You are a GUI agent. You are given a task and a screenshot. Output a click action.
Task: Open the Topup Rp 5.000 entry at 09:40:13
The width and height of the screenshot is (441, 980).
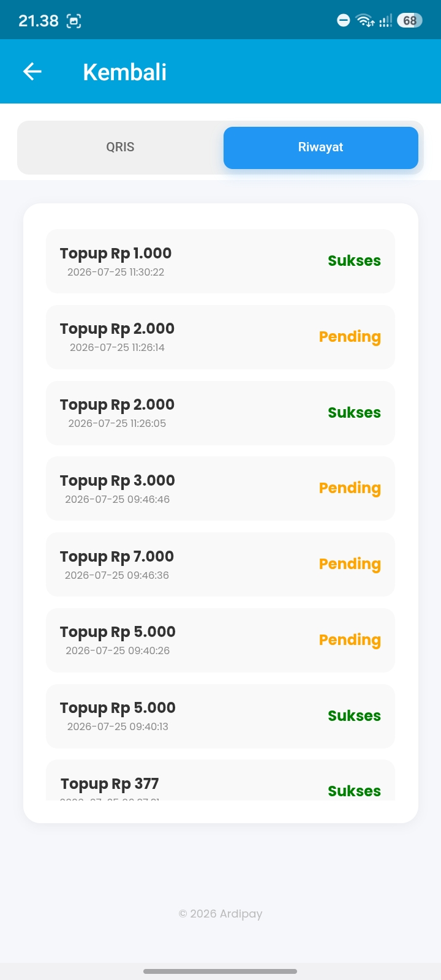(221, 717)
